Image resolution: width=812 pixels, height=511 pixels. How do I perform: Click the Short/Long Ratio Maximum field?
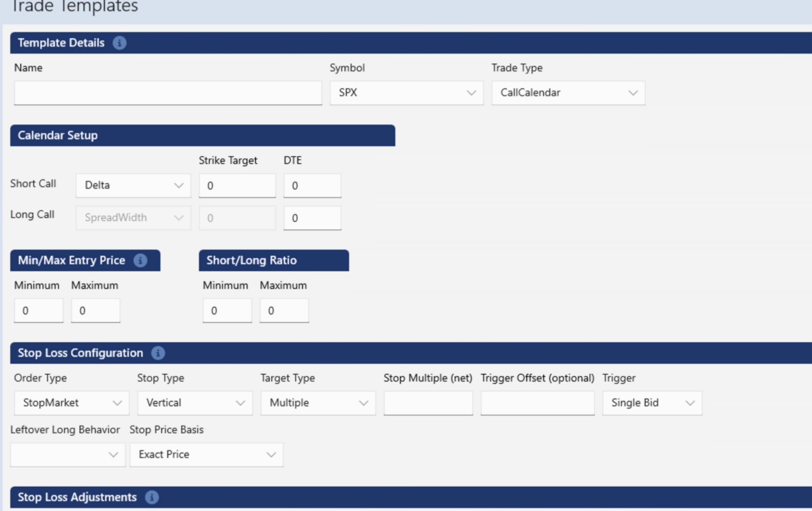click(284, 310)
